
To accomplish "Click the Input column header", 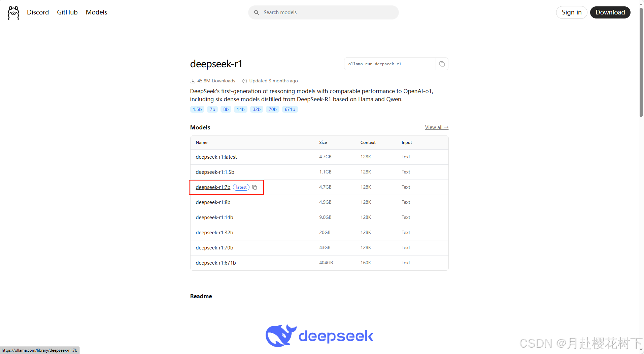I will tap(407, 143).
